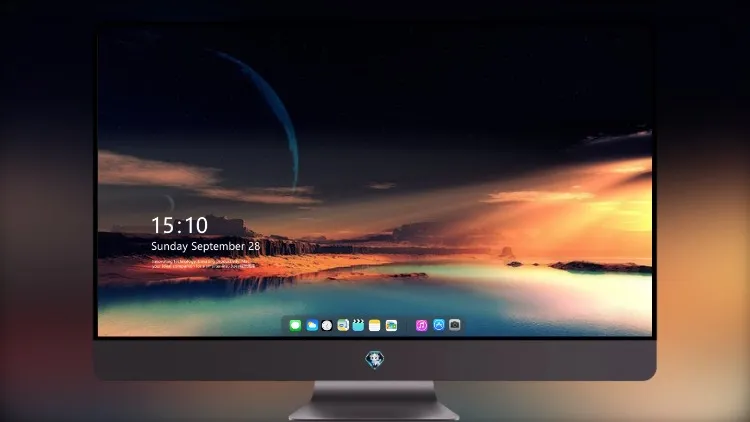The width and height of the screenshot is (750, 422).
Task: Click the Sunday September 28 date
Action: (x=206, y=246)
